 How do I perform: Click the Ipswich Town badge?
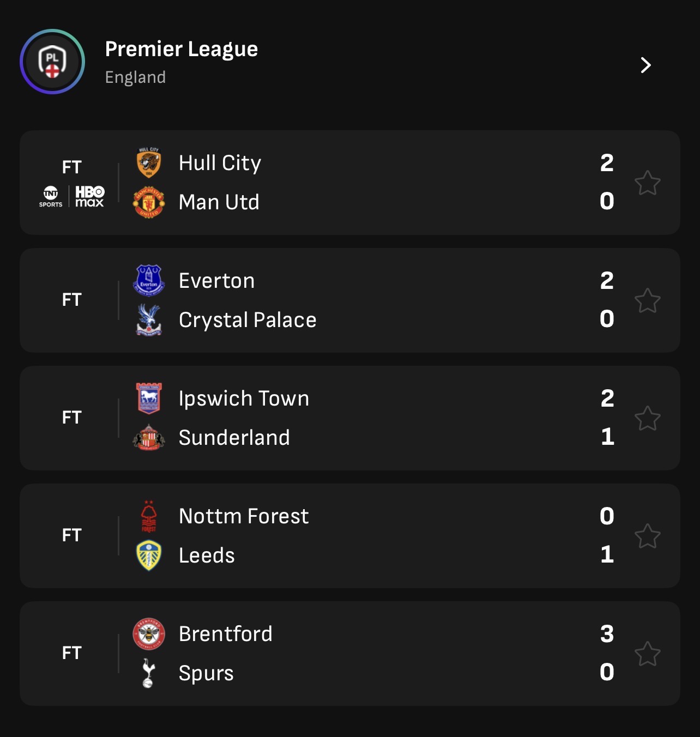coord(149,398)
